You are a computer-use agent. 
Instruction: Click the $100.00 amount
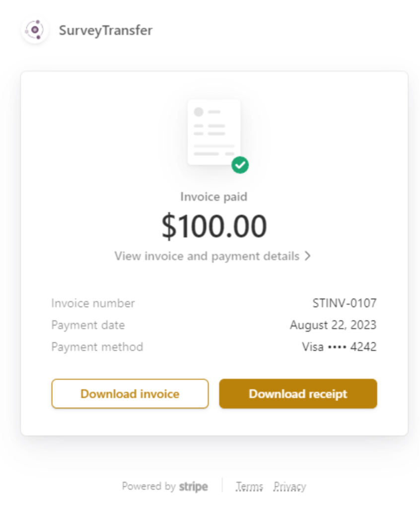[x=214, y=226]
